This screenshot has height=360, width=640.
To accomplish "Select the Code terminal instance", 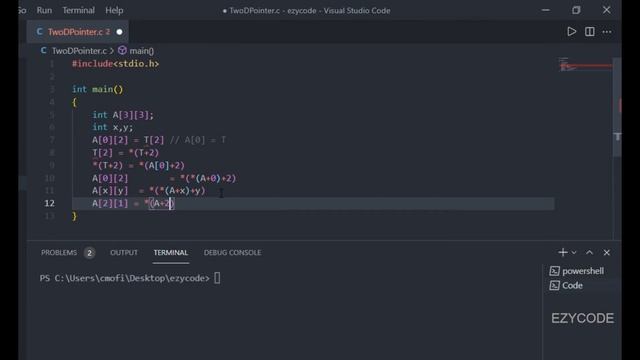I will (566, 285).
